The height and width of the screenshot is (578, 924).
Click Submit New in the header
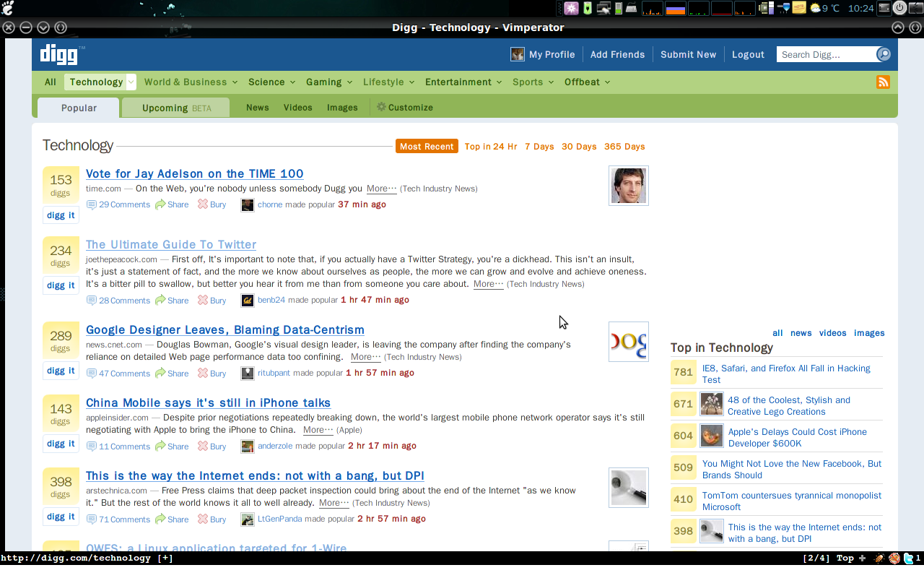point(688,54)
